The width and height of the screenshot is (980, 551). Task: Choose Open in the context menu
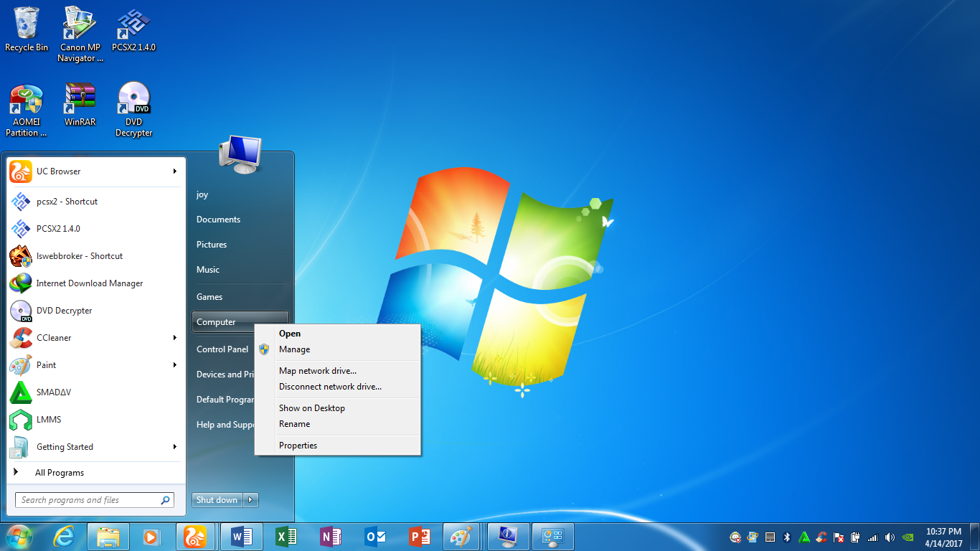337,334
